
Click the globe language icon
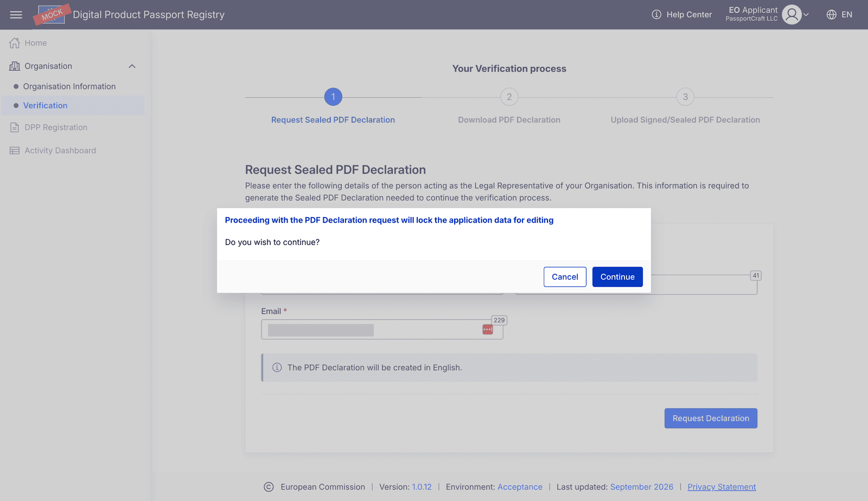(x=831, y=15)
